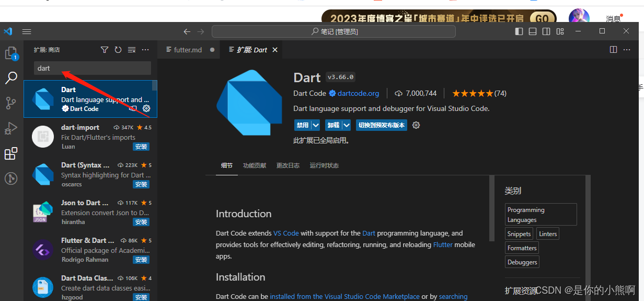
Task: Select the Snippets category tag
Action: click(519, 234)
